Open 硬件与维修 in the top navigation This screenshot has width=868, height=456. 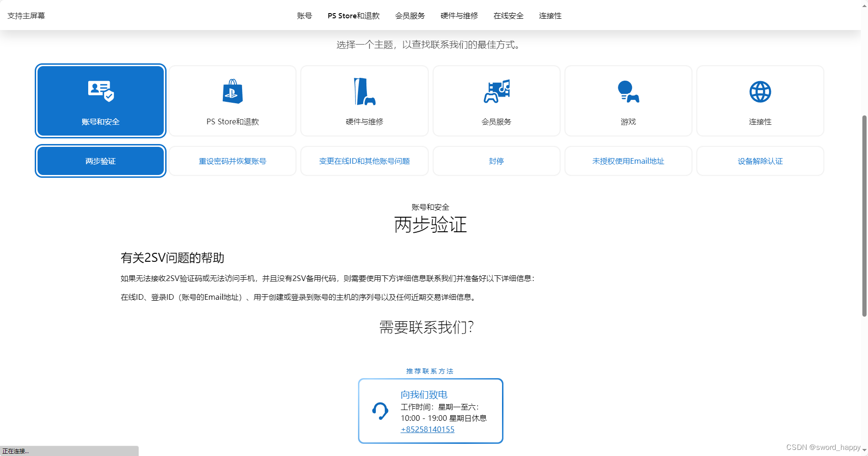pyautogui.click(x=459, y=15)
